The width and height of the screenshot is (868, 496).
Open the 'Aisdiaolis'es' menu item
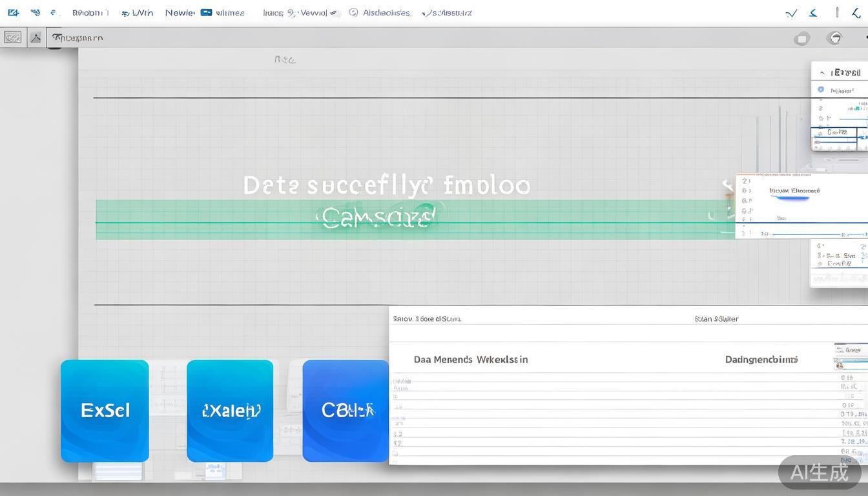386,12
